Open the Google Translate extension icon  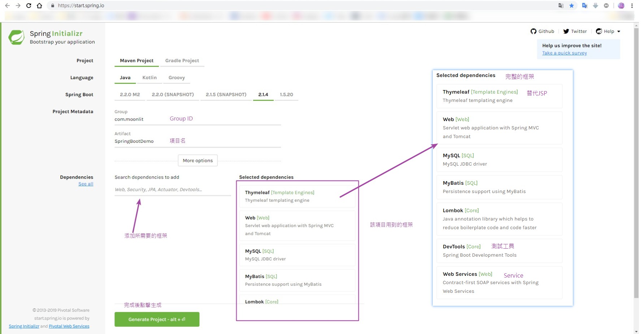tap(585, 5)
